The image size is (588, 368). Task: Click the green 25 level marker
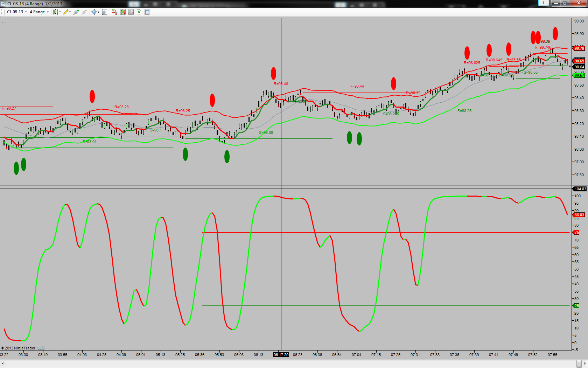tap(576, 306)
